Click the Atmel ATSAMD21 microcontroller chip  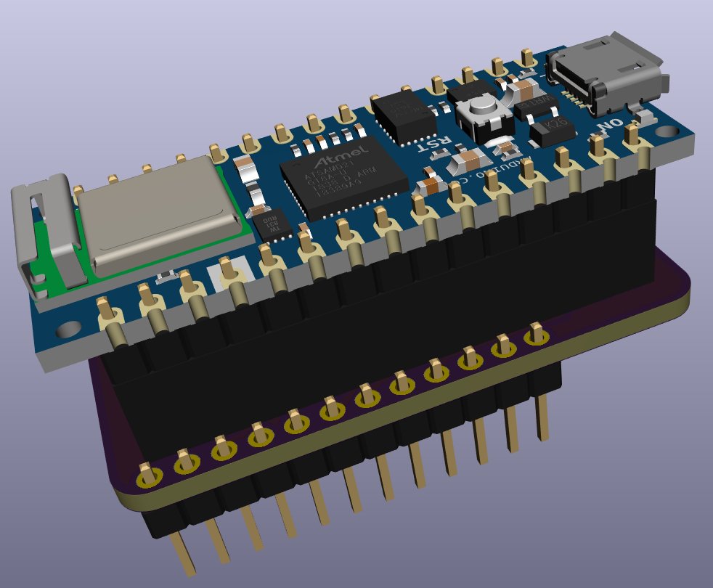tap(343, 177)
